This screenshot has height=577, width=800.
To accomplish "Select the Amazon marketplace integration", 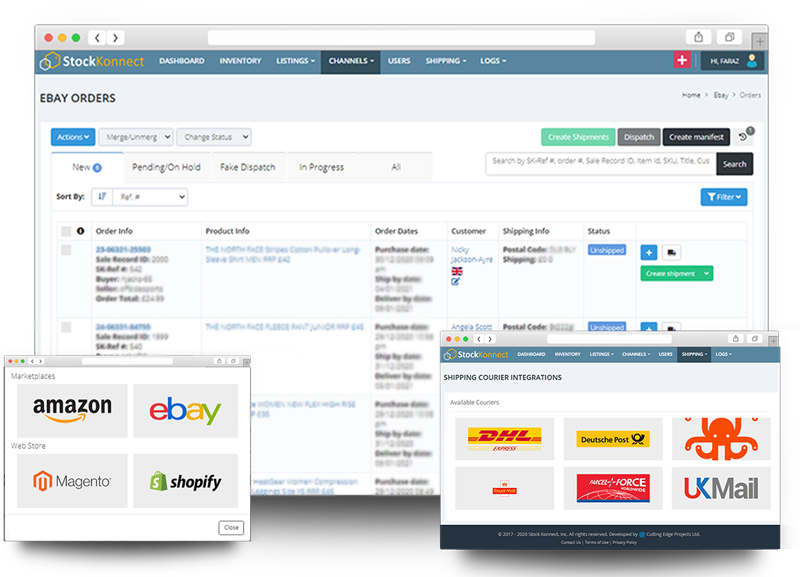I will (72, 410).
